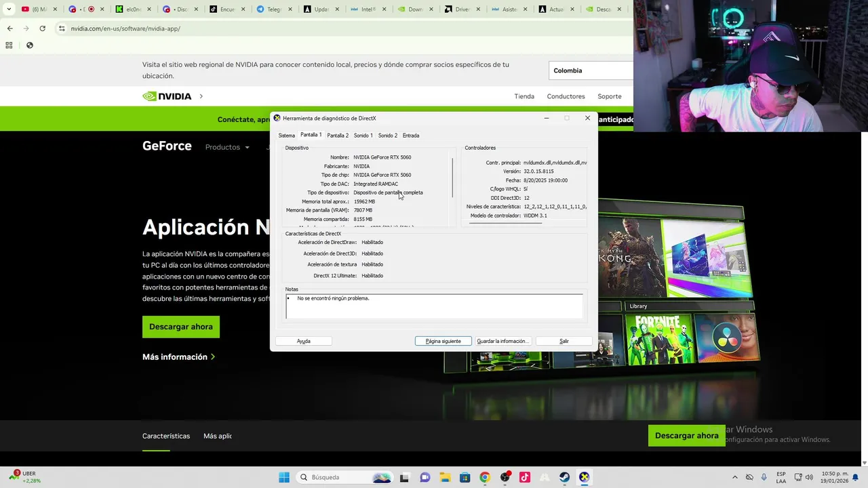Switch to the Sonido 1 tab

pos(363,136)
